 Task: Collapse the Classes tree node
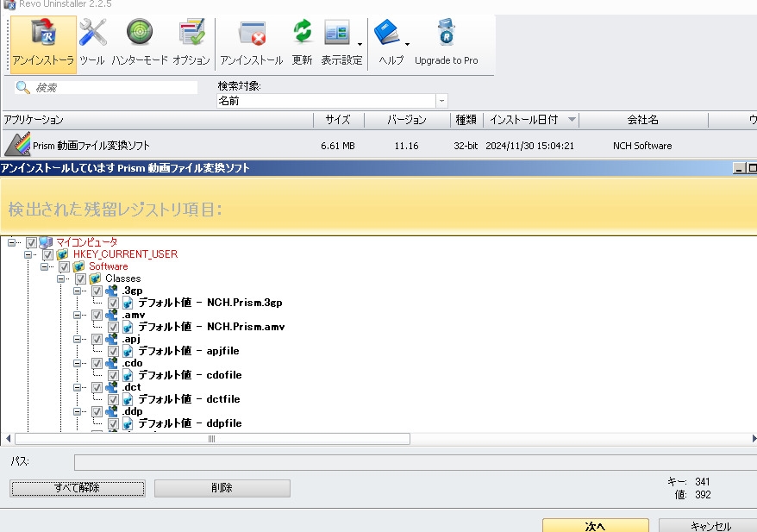click(x=61, y=279)
